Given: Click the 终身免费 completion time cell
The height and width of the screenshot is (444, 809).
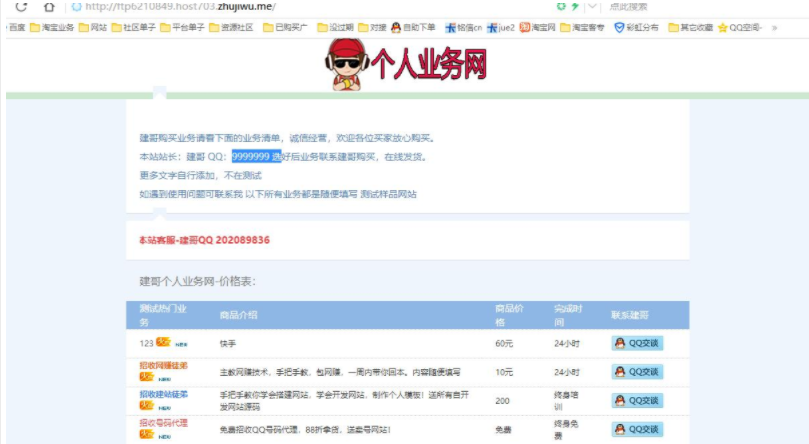Looking at the screenshot, I should tap(566, 430).
